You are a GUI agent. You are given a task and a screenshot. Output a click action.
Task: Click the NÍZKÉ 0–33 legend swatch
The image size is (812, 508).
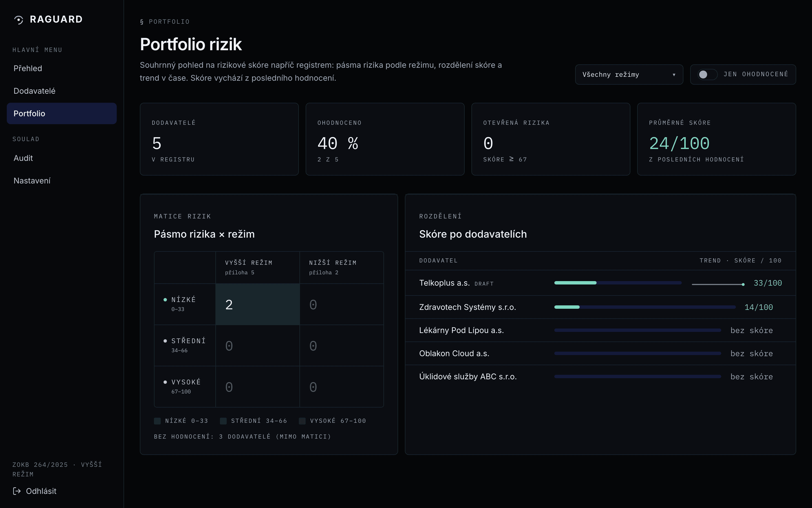[157, 421]
